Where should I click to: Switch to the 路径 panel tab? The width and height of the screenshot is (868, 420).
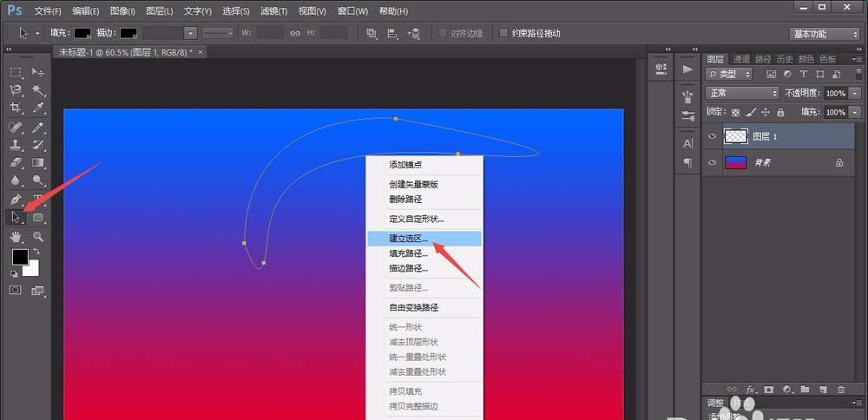click(x=763, y=59)
